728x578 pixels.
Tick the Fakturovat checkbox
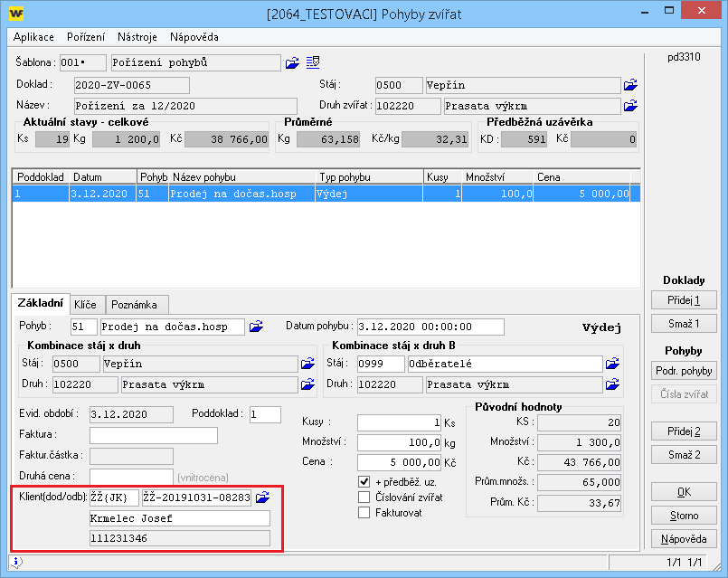(x=364, y=513)
